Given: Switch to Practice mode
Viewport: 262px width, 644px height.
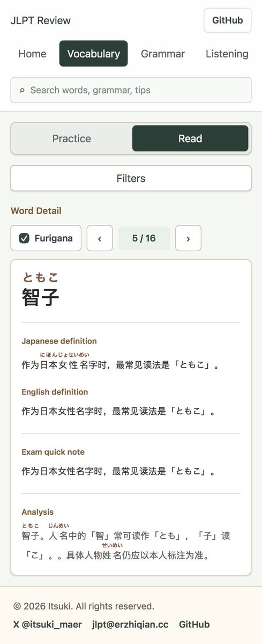Looking at the screenshot, I should pos(71,138).
